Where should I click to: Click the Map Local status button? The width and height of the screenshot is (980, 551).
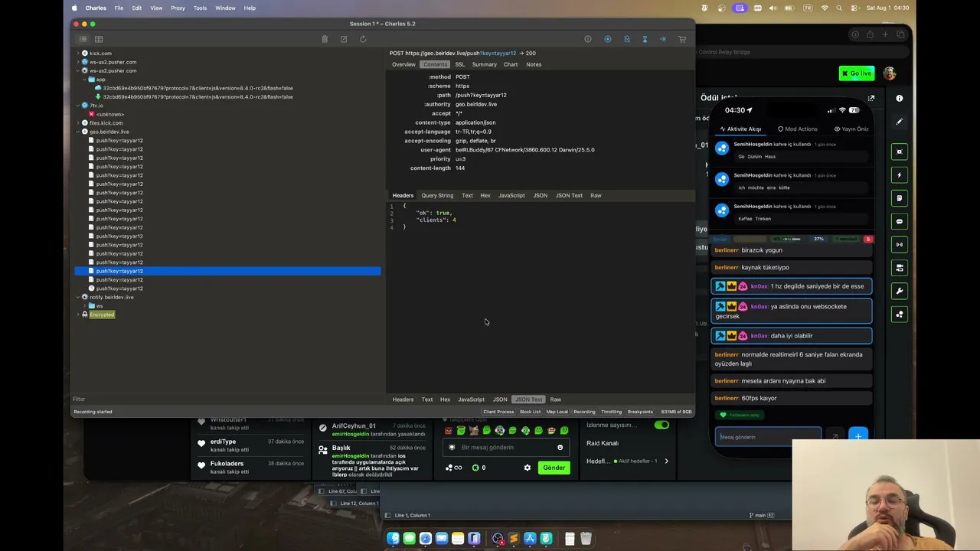(x=557, y=412)
